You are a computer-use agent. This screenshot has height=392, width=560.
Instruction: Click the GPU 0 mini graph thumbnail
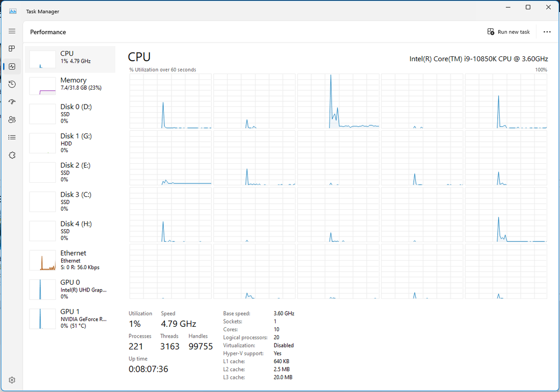[x=43, y=290]
